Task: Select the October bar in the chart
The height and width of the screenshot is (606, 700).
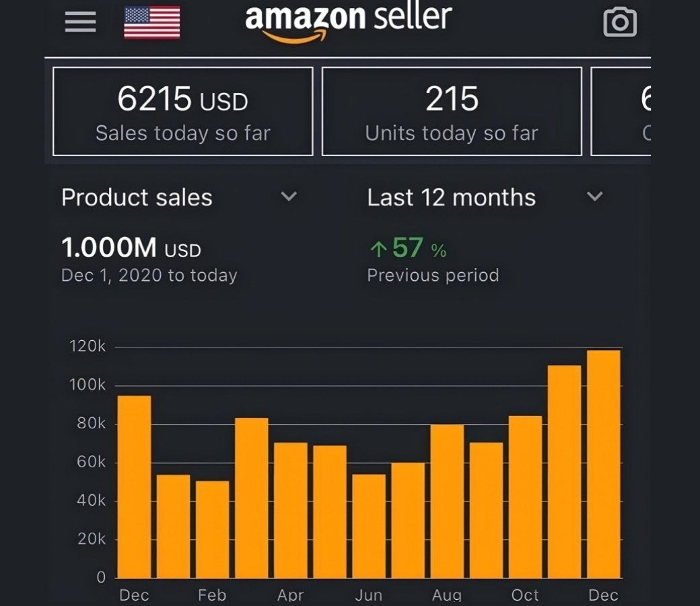Action: click(x=525, y=497)
